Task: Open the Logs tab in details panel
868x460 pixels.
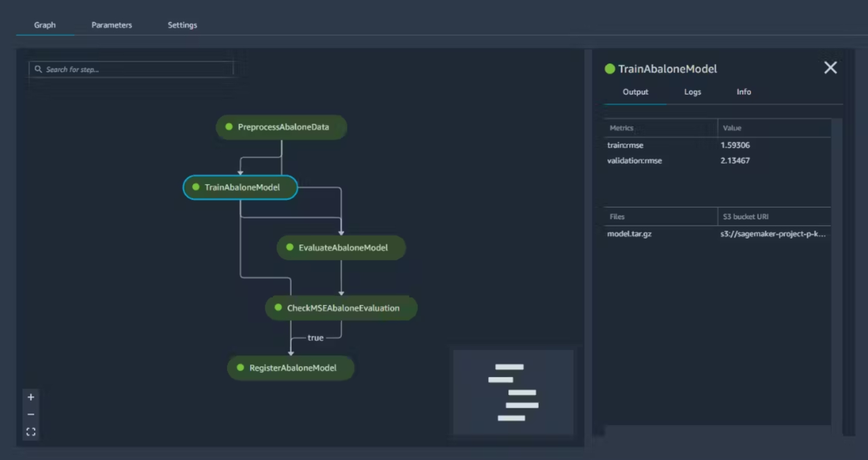Action: [x=692, y=92]
